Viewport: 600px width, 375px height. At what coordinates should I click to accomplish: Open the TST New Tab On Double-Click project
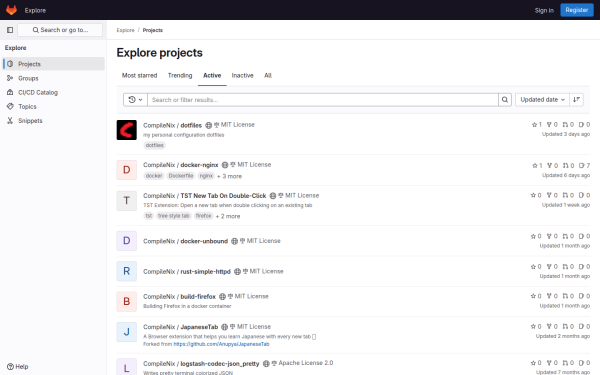pyautogui.click(x=205, y=196)
